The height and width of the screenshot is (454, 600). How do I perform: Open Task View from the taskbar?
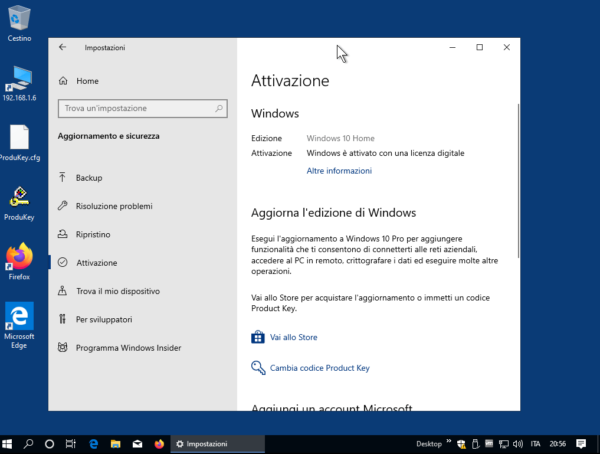71,444
